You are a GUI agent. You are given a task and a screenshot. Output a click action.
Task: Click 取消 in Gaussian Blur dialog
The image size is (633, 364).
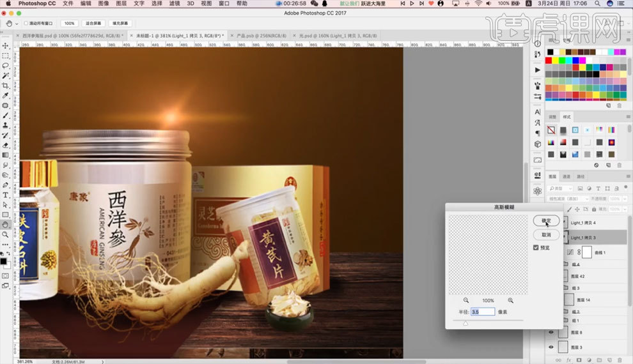[546, 234]
